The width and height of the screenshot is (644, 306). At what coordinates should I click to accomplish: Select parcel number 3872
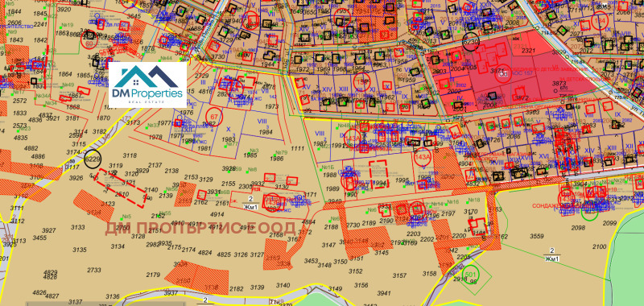tap(522, 98)
